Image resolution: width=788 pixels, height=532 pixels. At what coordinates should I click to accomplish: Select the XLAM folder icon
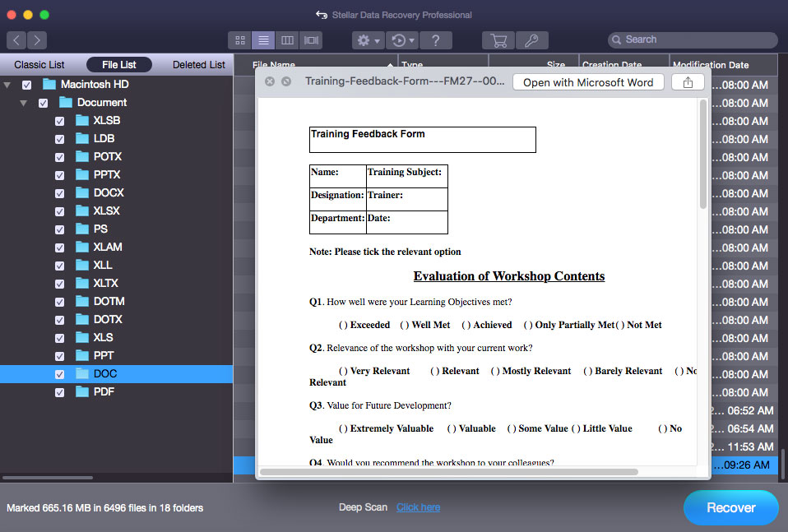tap(82, 247)
